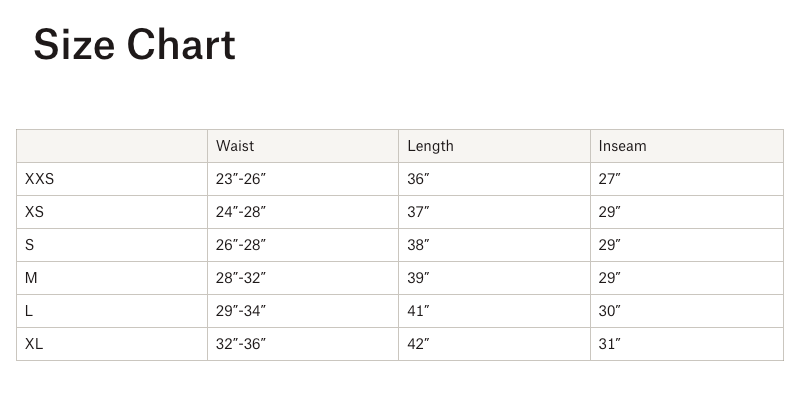Click the XL size row label
The height and width of the screenshot is (400, 808).
click(34, 344)
